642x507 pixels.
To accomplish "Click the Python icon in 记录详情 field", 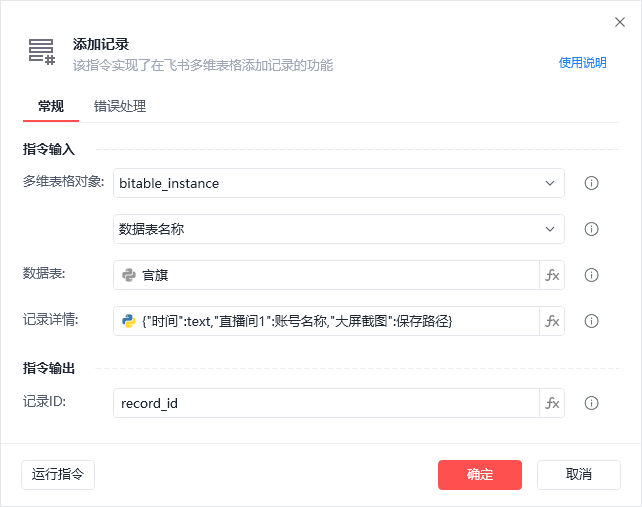I will [x=129, y=321].
